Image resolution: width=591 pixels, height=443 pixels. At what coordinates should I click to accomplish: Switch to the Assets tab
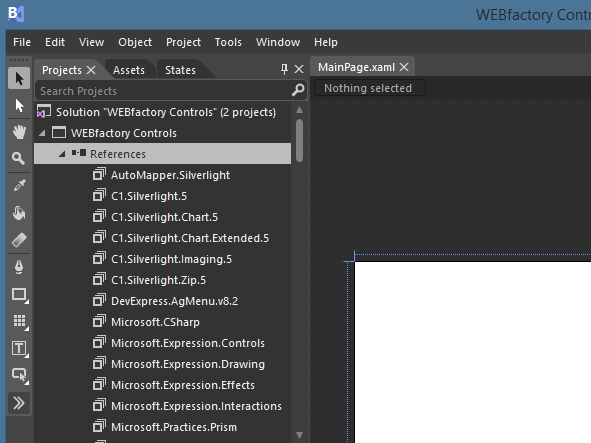[x=129, y=70]
